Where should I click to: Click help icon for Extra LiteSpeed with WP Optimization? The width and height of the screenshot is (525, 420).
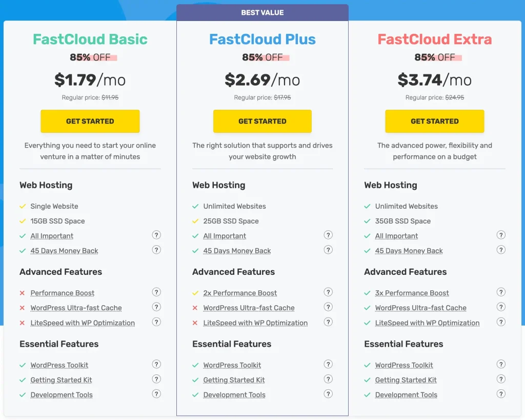[501, 322]
